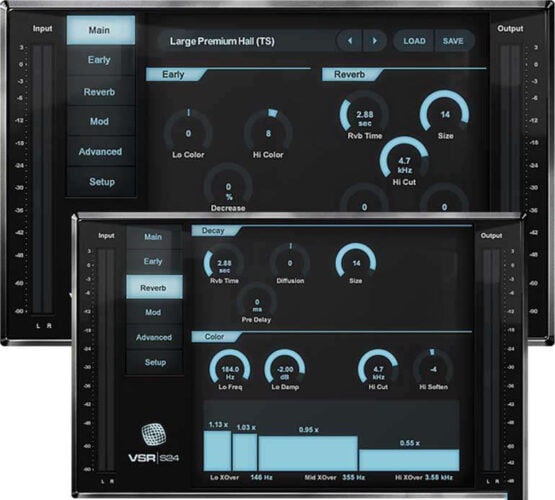Click the Rvb Time knob in the Reverb section
The width and height of the screenshot is (555, 500).
tap(365, 116)
